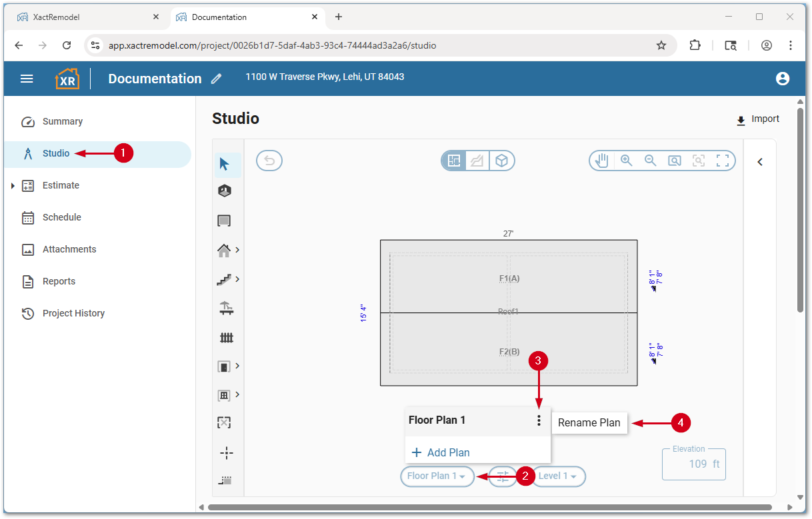This screenshot has height=519, width=812.
Task: Click the Elevation input field
Action: pyautogui.click(x=693, y=464)
